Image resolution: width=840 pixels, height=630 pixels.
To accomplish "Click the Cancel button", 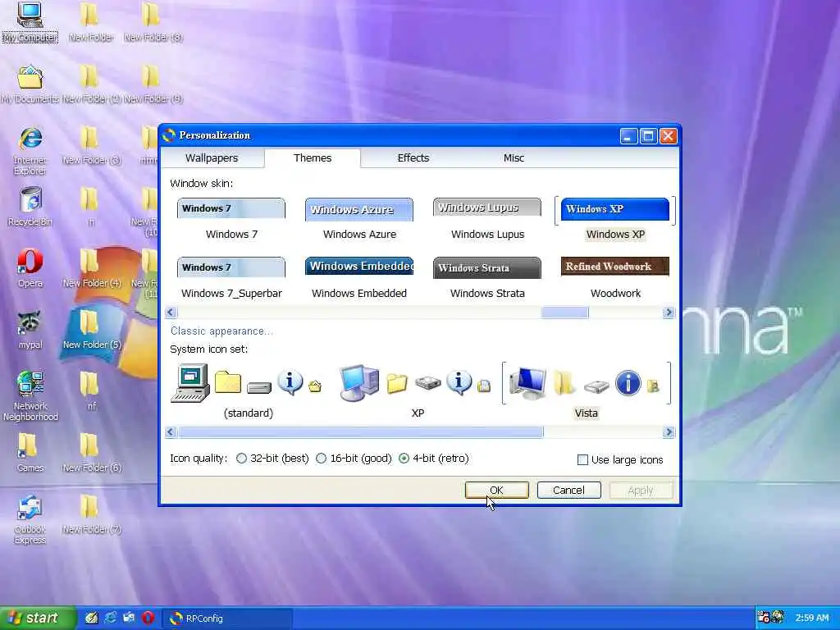I will tap(568, 491).
